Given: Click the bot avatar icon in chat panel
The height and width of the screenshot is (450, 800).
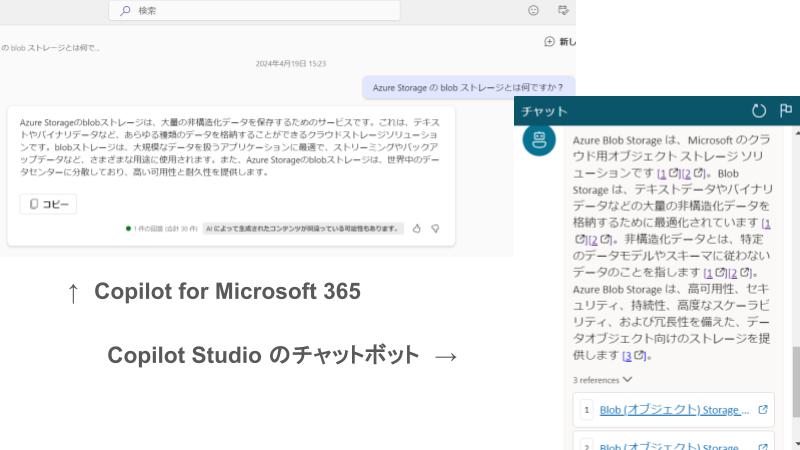Looking at the screenshot, I should point(539,140).
